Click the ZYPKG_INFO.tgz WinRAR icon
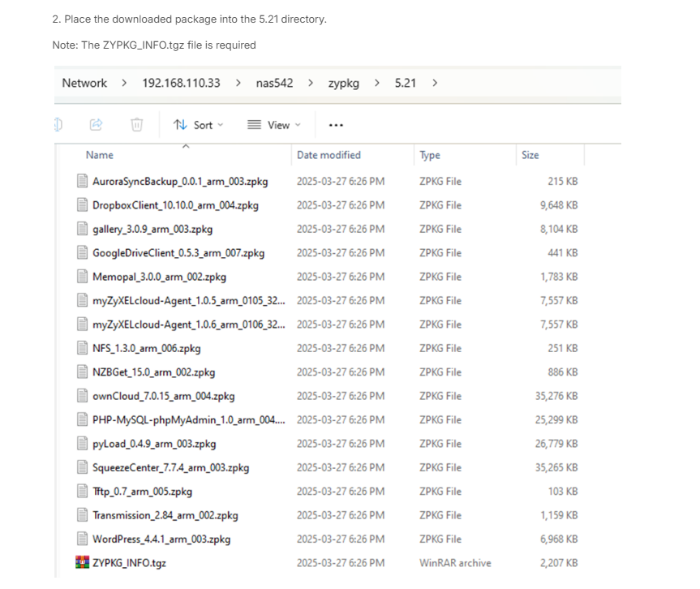Screen dimensions: 700x589 [x=82, y=562]
